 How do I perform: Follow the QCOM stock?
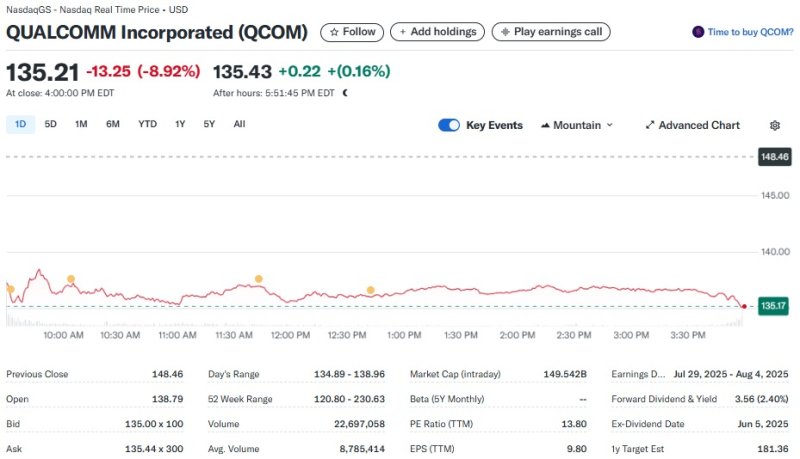[352, 32]
